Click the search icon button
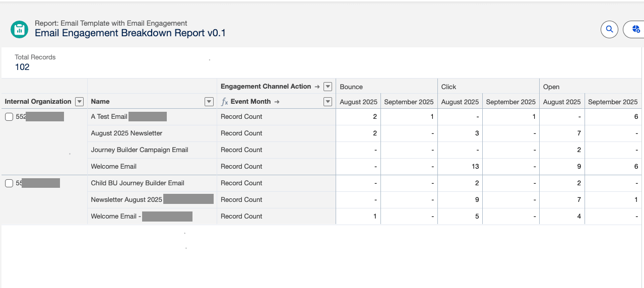Image resolution: width=644 pixels, height=288 pixels. 609,29
